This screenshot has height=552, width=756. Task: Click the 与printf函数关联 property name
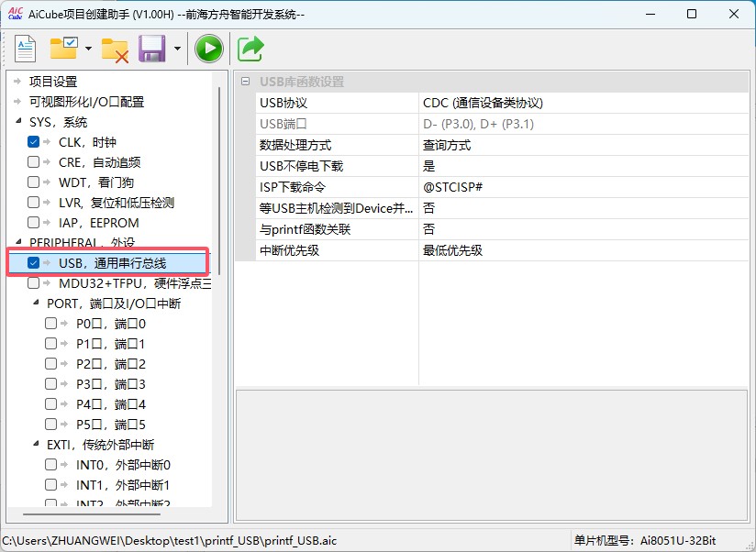tap(305, 229)
